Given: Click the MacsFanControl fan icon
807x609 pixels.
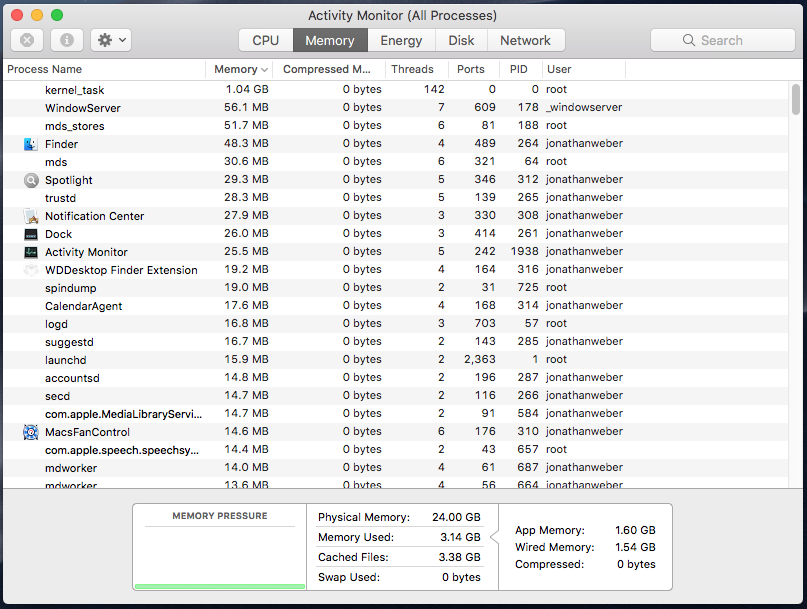Looking at the screenshot, I should (31, 432).
